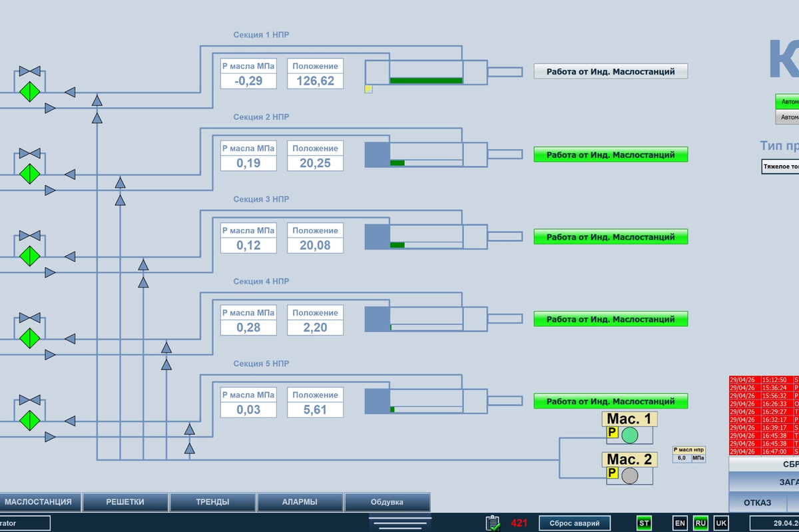Click the oil pressure value 0,28
Image resolution: width=799 pixels, height=532 pixels.
coord(248,328)
